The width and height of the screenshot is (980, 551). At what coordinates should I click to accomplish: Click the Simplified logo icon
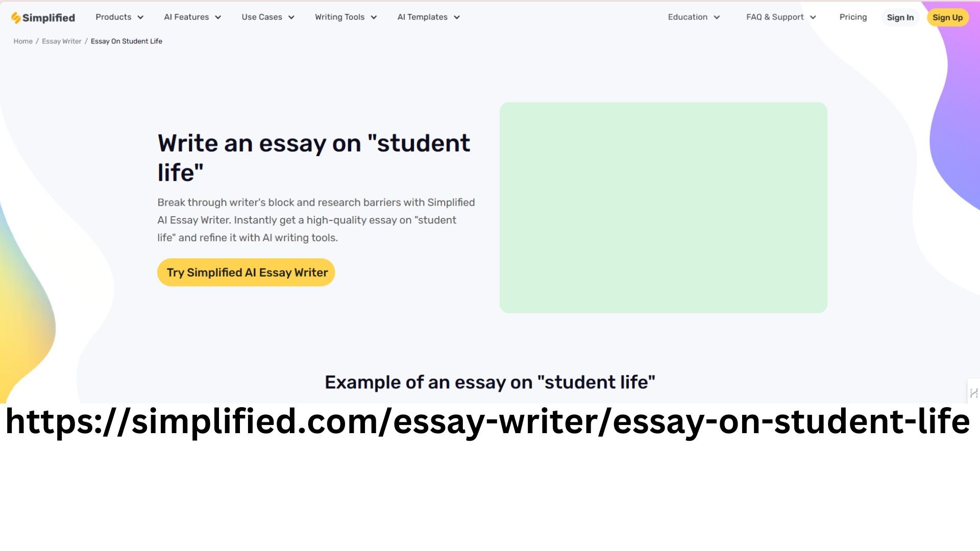point(16,18)
